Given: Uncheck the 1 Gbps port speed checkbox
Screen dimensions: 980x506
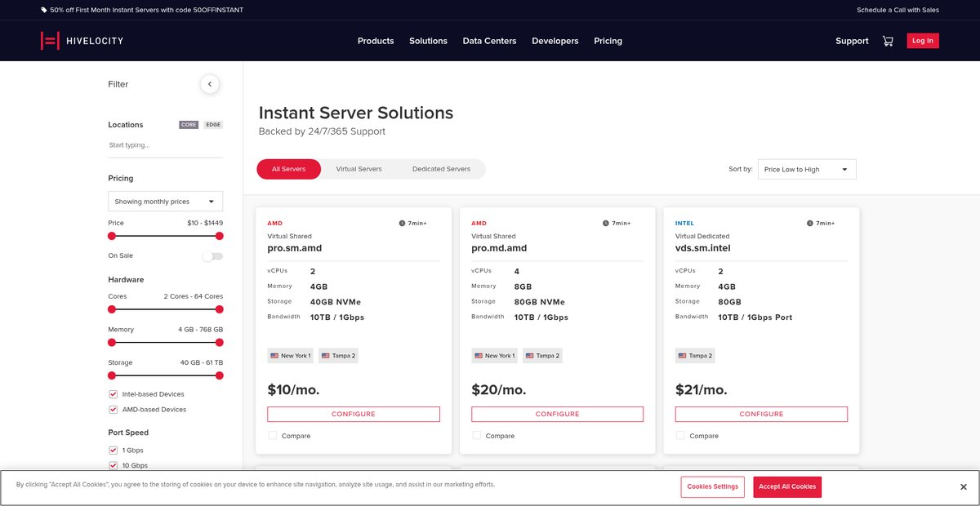Looking at the screenshot, I should tap(113, 451).
